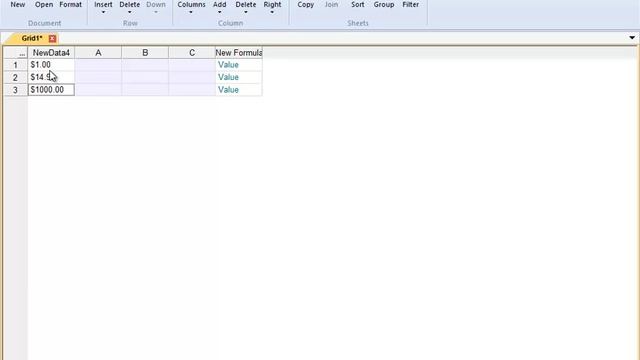Click the Group button
Screen dimensions: 640x360
384,4
